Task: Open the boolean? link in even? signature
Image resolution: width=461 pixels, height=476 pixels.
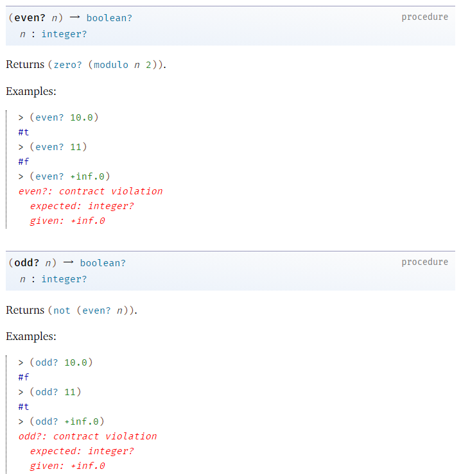Action: tap(109, 18)
